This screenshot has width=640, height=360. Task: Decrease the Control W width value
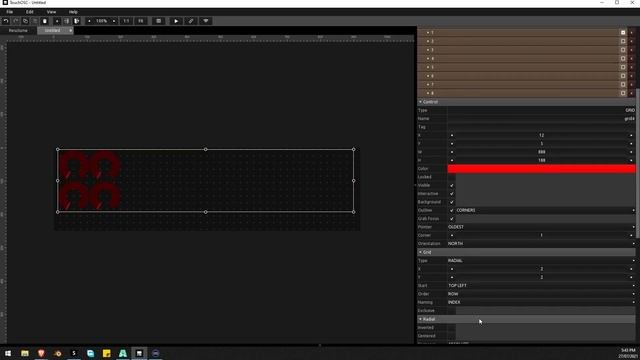click(452, 152)
